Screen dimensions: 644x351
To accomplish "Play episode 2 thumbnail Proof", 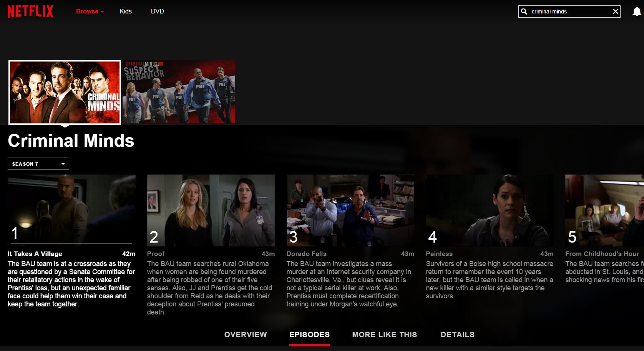I will (x=211, y=210).
